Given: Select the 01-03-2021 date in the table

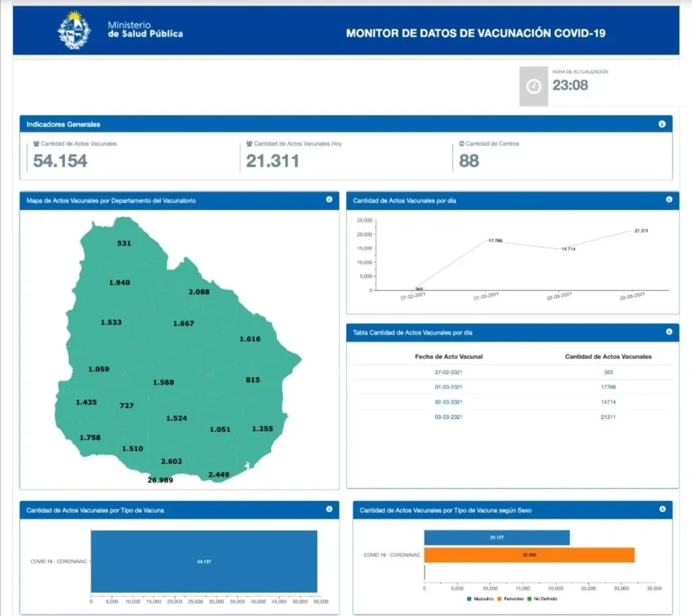Looking at the screenshot, I should pos(449,387).
